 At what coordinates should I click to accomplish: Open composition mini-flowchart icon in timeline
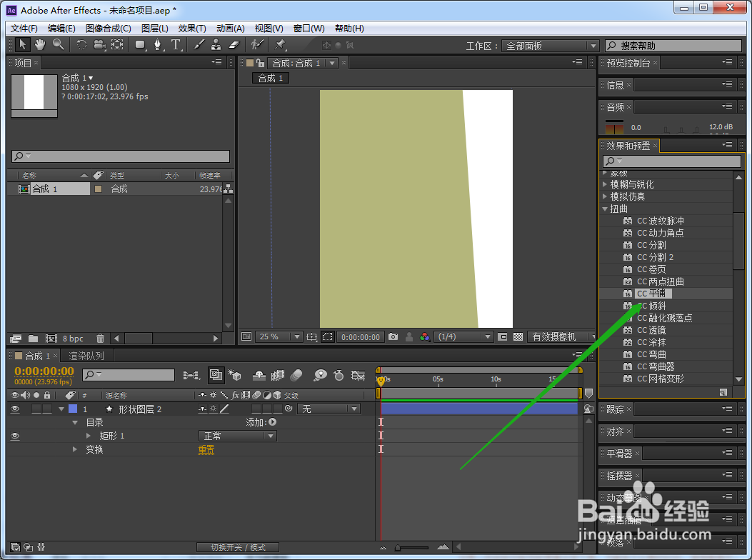coord(191,375)
